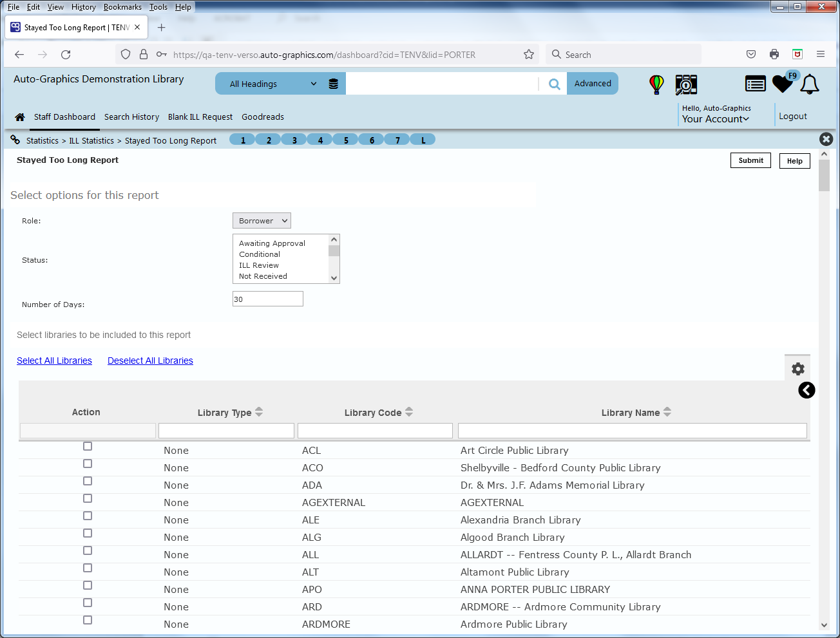The width and height of the screenshot is (840, 638).
Task: Click the Status list down arrow
Action: [x=334, y=278]
